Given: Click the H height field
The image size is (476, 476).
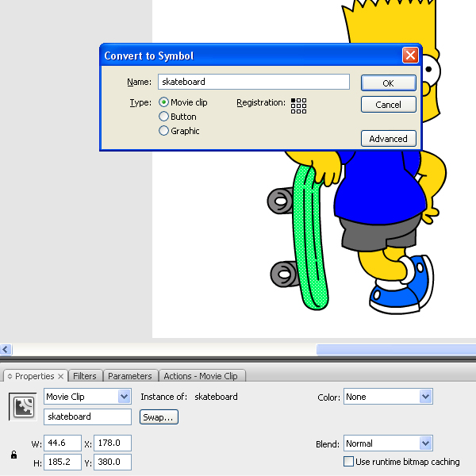Looking at the screenshot, I should click(63, 462).
